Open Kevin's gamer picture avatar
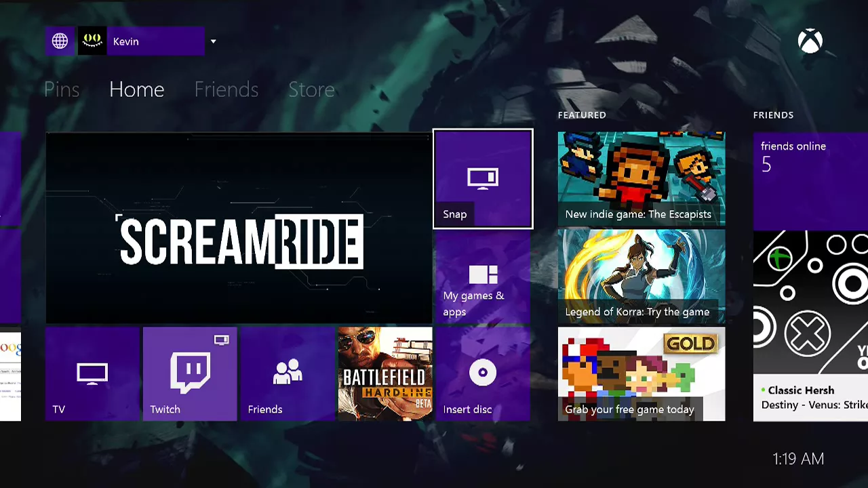 [x=92, y=41]
